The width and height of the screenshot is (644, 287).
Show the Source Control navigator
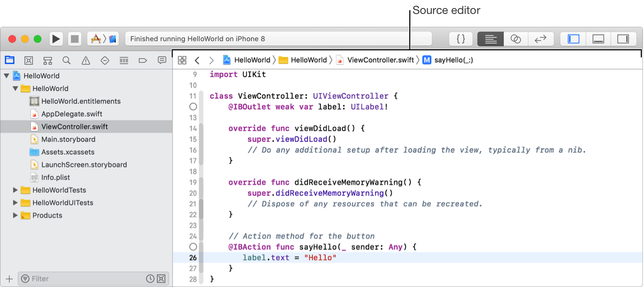(x=29, y=61)
